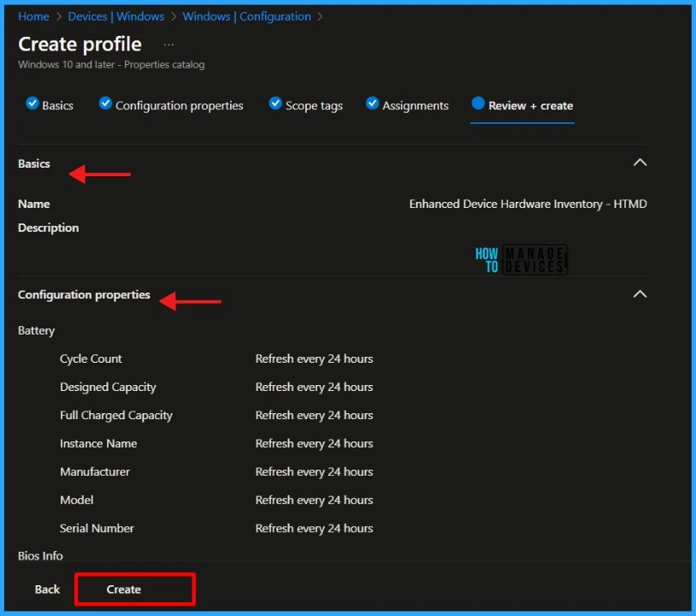Click the Basics step checkmark icon
The height and width of the screenshot is (616, 696).
coord(32,103)
